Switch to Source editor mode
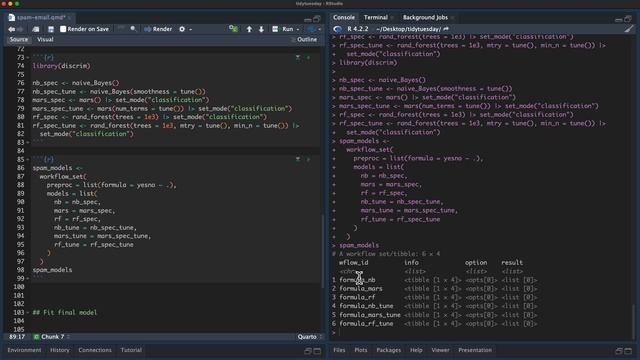640x360 pixels. [19, 40]
